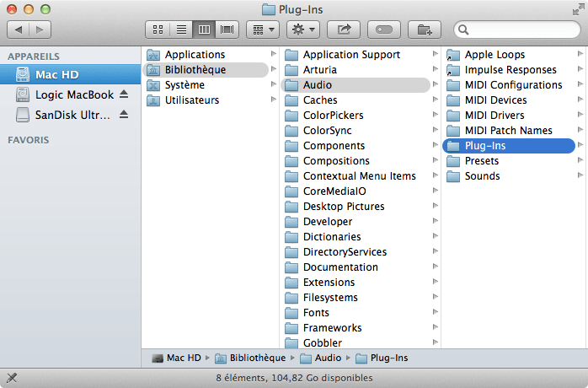This screenshot has width=588, height=388.
Task: Select Mac HD in the sidebar
Action: [56, 74]
